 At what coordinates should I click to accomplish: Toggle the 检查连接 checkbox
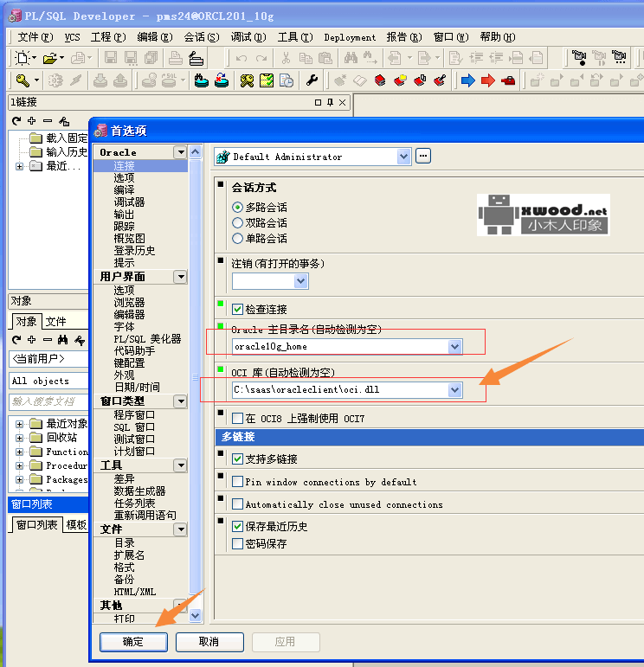(237, 309)
